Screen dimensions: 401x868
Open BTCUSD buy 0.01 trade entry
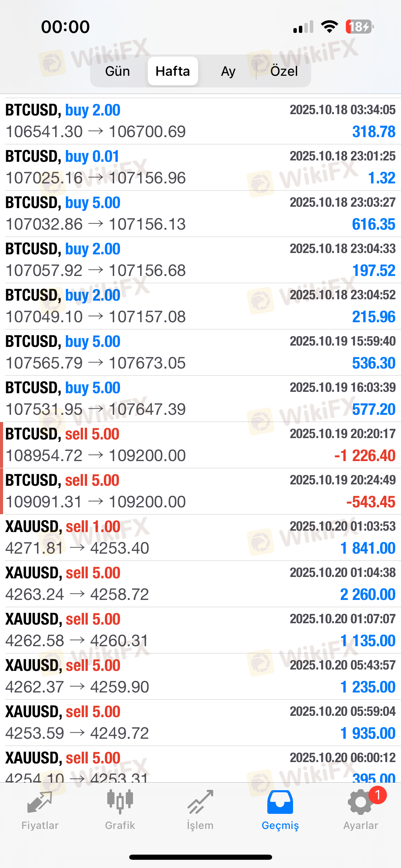pyautogui.click(x=200, y=167)
